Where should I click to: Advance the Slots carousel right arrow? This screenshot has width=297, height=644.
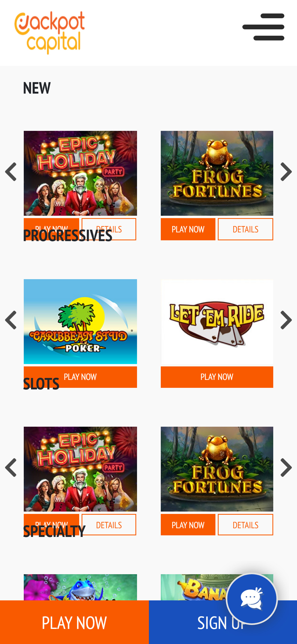[x=286, y=467]
